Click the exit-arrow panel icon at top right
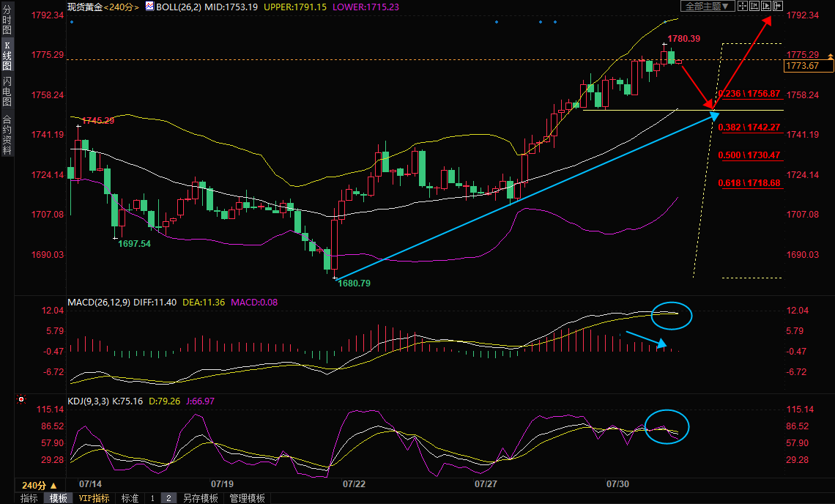Viewport: 835px width, 504px height. (x=778, y=6)
